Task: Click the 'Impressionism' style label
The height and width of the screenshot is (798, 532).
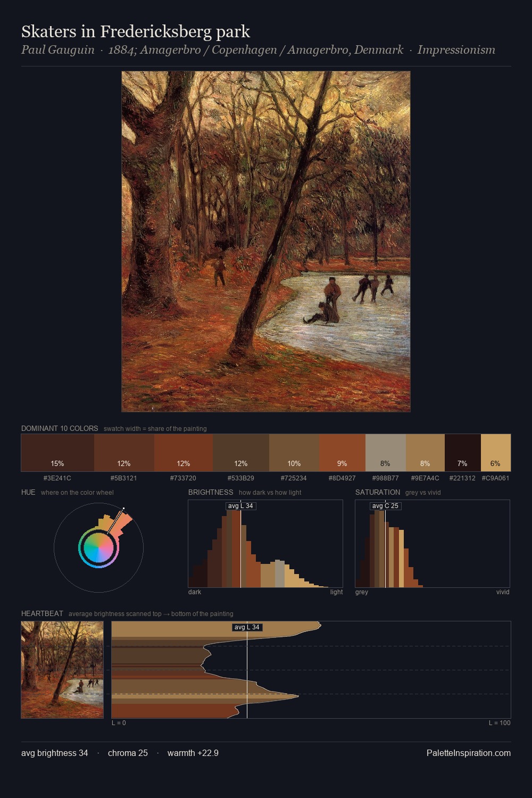Action: pyautogui.click(x=456, y=50)
